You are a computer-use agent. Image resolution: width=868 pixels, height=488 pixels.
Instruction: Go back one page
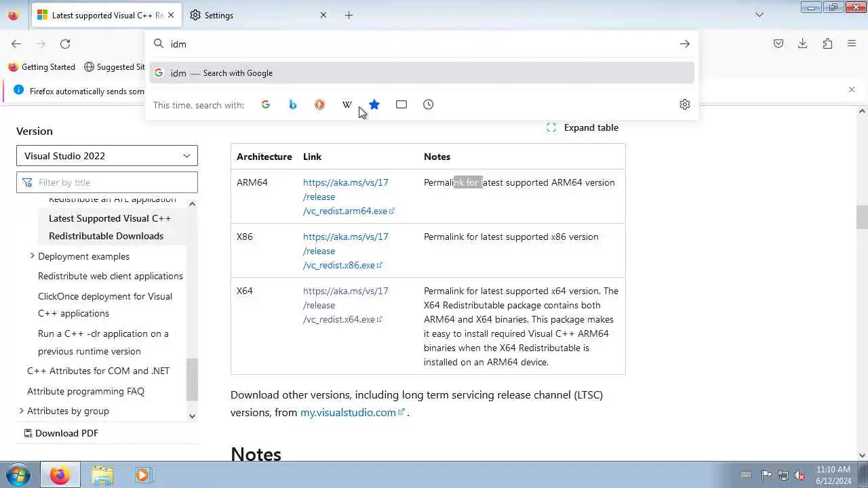tap(16, 44)
